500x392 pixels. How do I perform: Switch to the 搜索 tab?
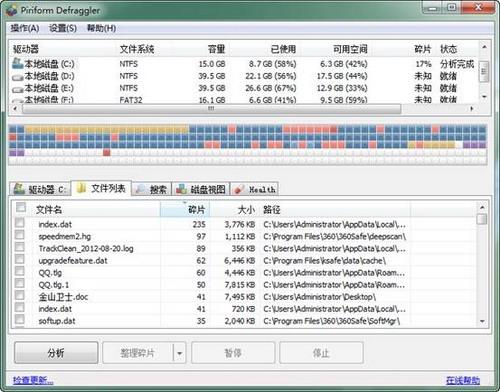tap(151, 189)
